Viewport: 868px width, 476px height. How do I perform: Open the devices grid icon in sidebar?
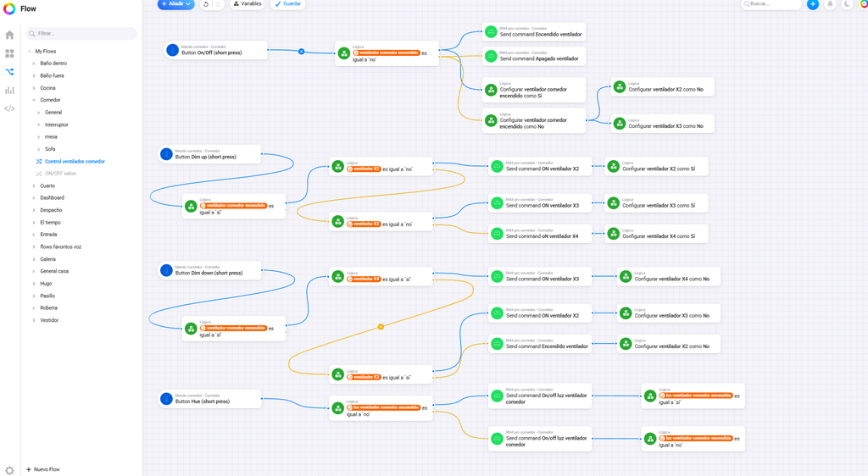coord(9,53)
